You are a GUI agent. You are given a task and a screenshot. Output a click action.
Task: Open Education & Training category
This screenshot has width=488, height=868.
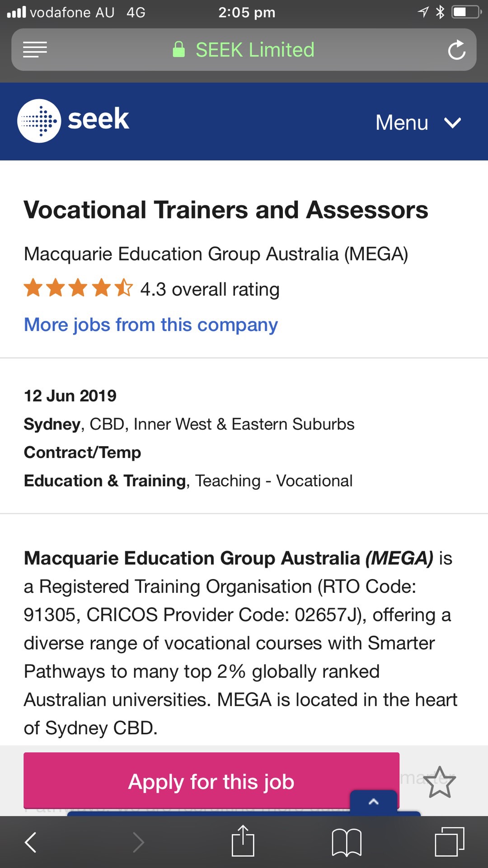[x=105, y=481]
